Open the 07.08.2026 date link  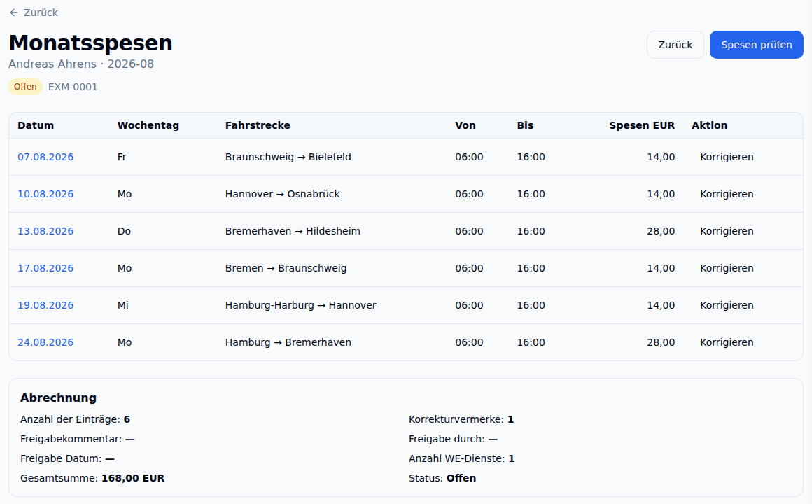point(45,157)
